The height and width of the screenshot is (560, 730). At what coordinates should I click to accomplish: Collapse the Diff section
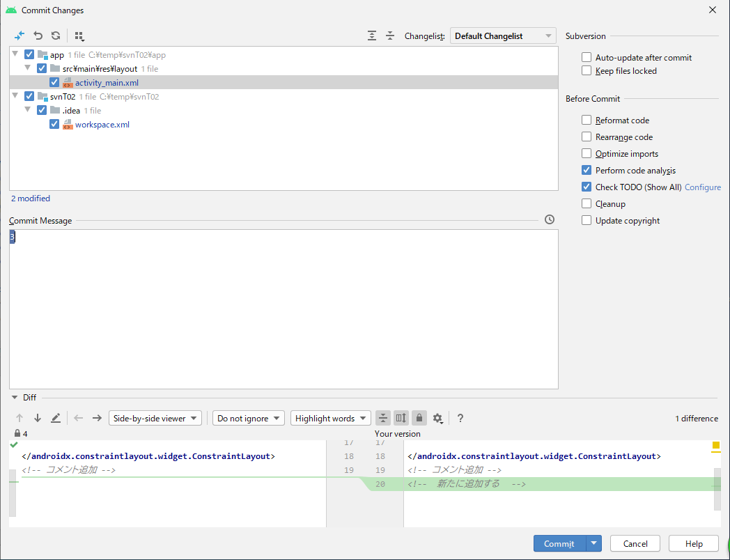click(15, 398)
